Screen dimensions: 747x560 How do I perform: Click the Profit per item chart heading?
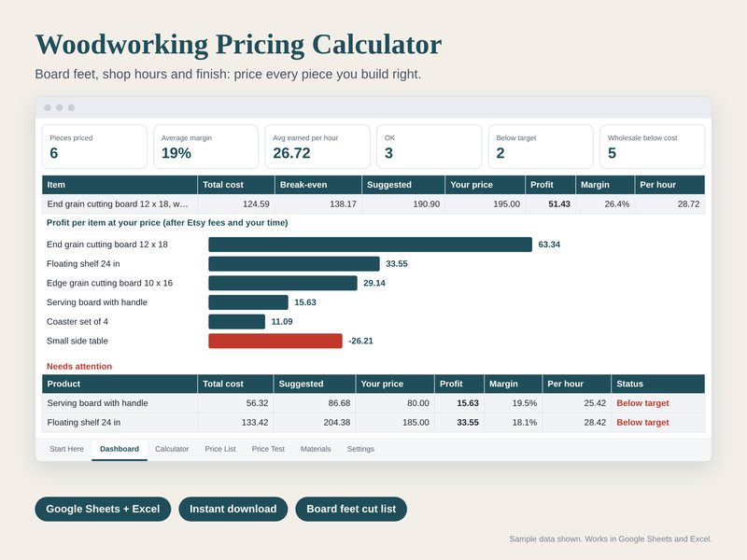[167, 223]
